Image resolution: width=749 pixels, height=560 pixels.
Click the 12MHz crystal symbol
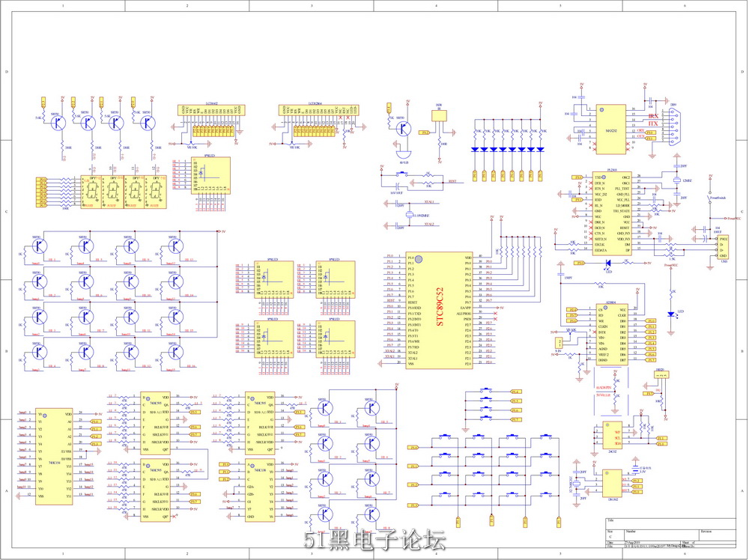tap(676, 180)
